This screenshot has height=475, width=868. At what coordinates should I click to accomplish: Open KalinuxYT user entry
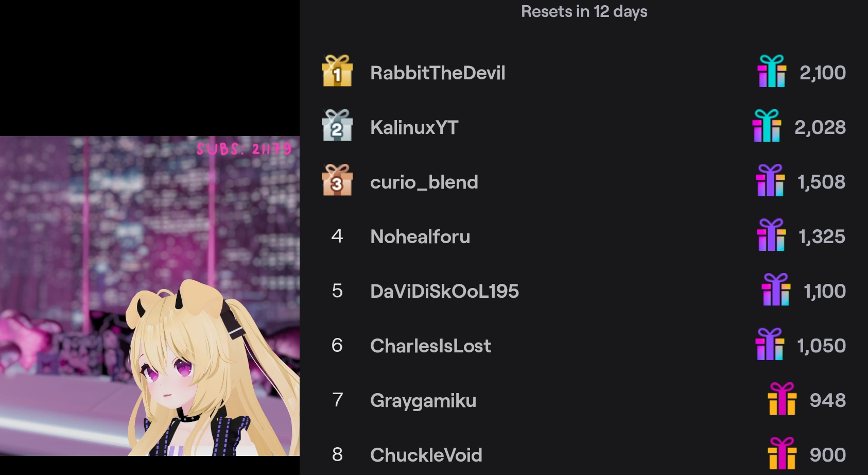click(x=414, y=127)
